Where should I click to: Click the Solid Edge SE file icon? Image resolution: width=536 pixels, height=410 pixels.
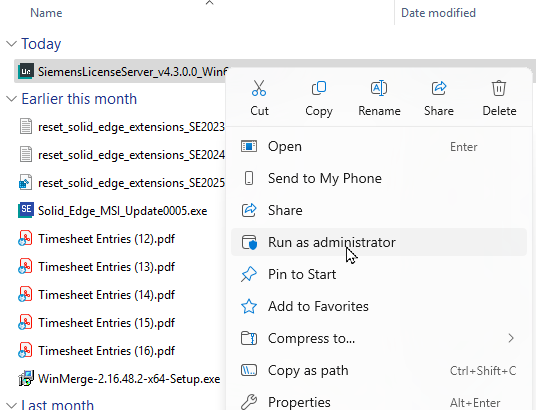coord(26,210)
